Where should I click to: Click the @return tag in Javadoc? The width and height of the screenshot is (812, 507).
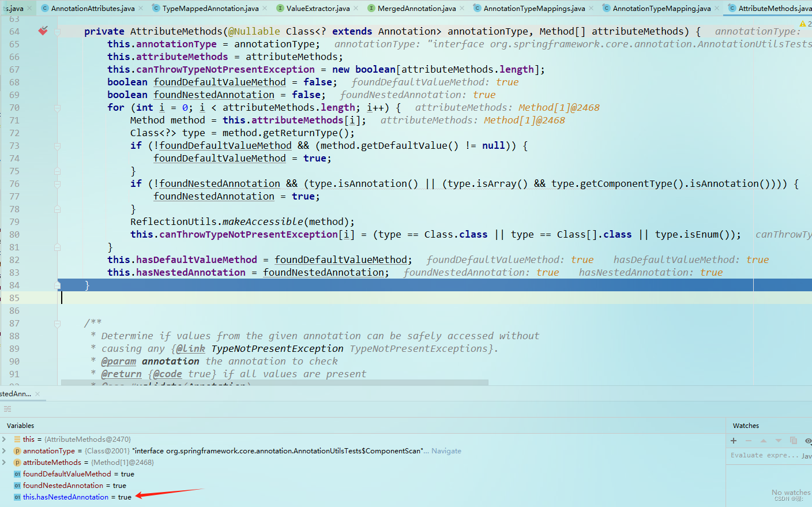click(x=122, y=374)
